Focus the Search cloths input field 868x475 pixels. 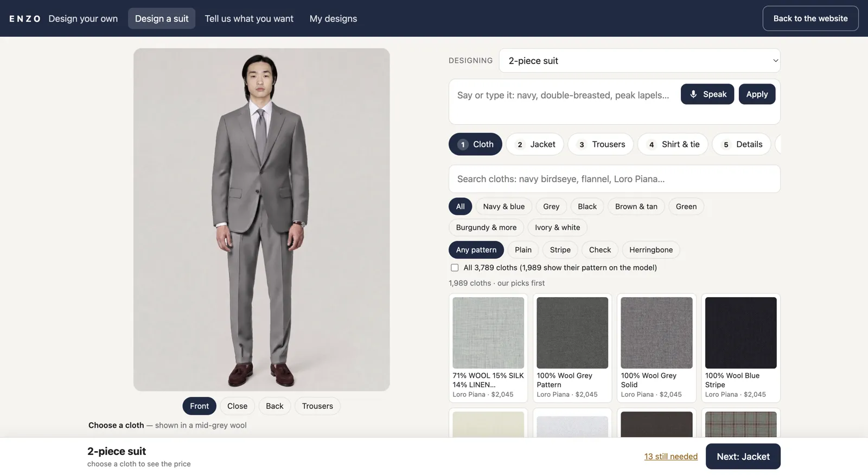click(x=614, y=179)
